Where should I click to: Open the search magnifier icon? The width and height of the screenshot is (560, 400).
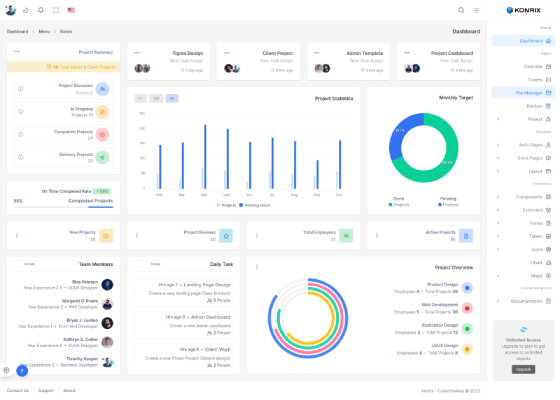[x=461, y=10]
